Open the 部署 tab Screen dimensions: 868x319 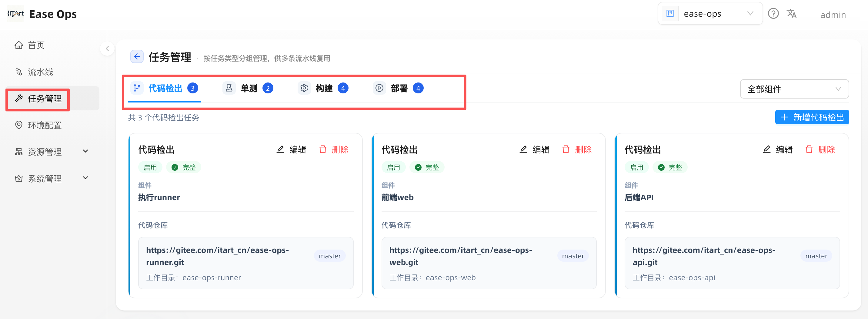click(x=399, y=88)
